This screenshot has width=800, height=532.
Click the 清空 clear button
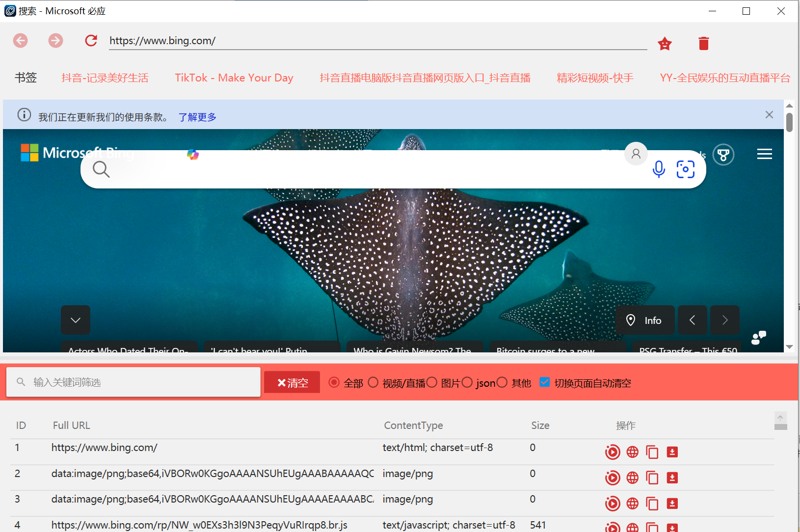point(292,382)
